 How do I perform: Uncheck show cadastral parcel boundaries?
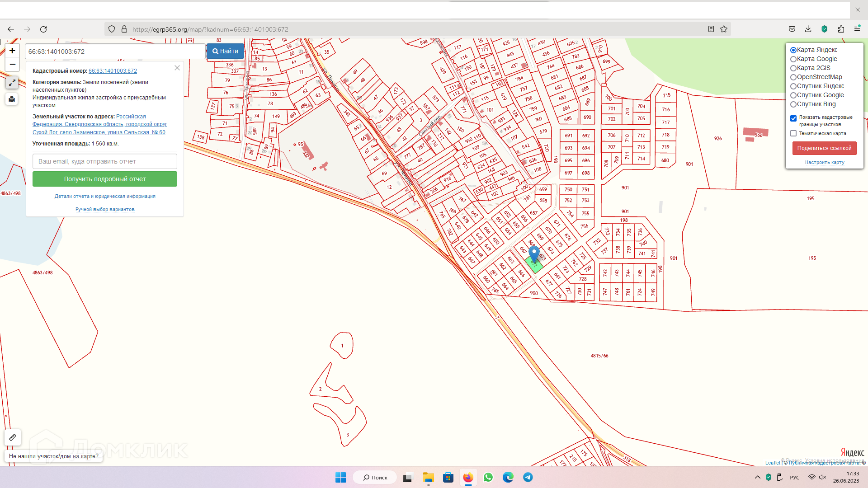[793, 118]
